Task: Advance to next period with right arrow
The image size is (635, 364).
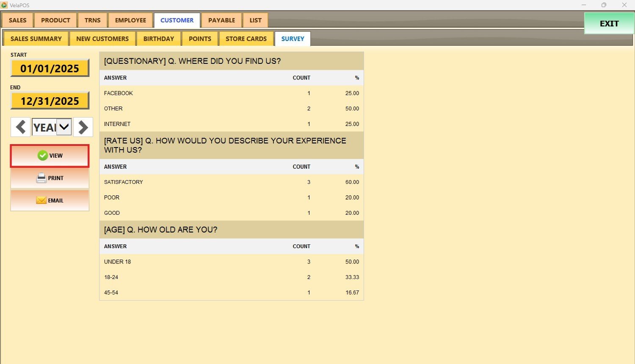Action: (83, 127)
